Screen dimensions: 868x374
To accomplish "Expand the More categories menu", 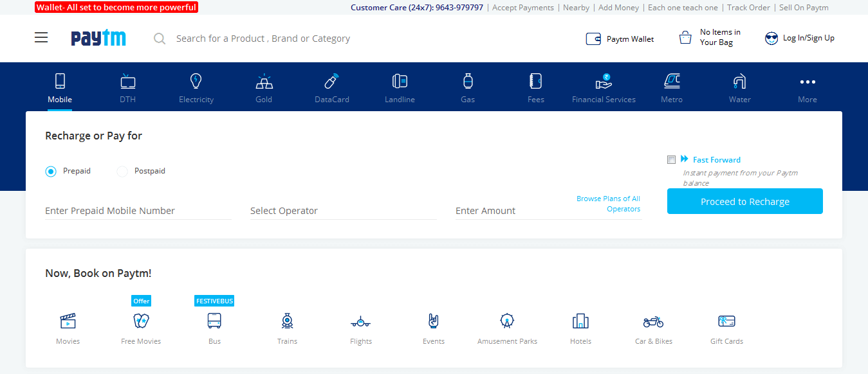I will [x=808, y=89].
